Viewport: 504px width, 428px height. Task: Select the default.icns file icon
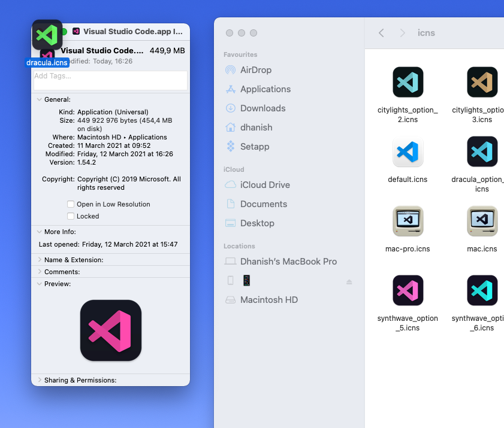point(408,151)
